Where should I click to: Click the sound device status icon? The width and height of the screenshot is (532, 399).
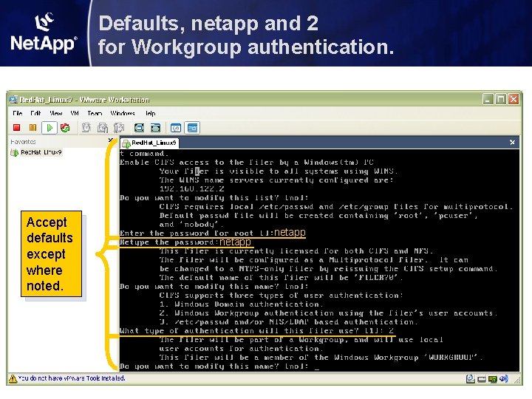(x=504, y=378)
